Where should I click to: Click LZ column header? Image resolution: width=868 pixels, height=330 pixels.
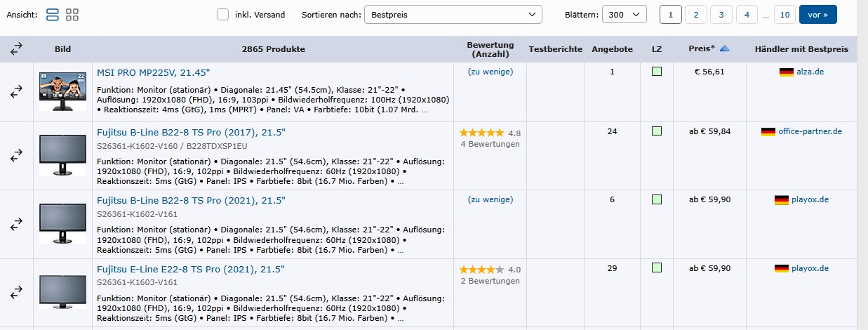click(657, 49)
